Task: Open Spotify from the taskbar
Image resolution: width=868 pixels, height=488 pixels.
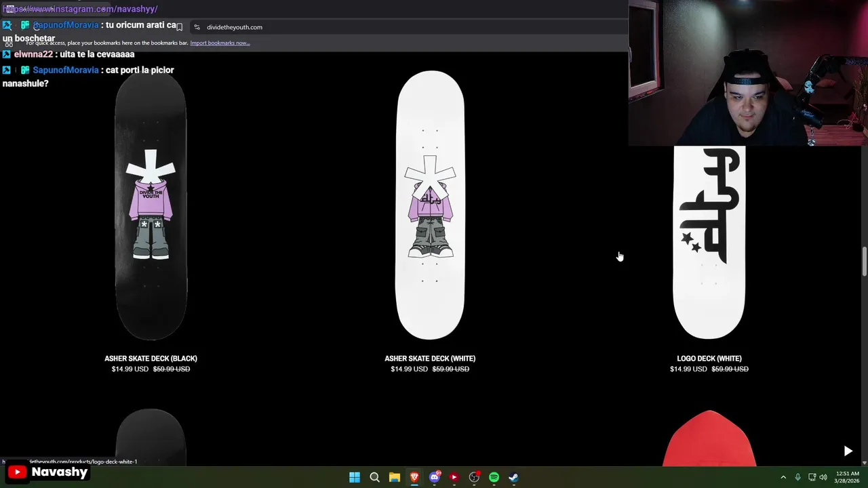Action: 494,477
